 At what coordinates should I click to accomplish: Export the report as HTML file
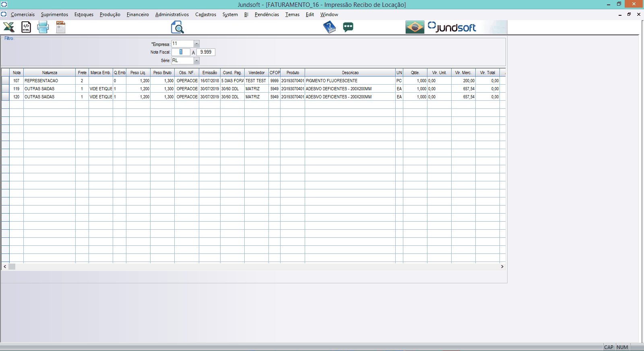click(26, 27)
